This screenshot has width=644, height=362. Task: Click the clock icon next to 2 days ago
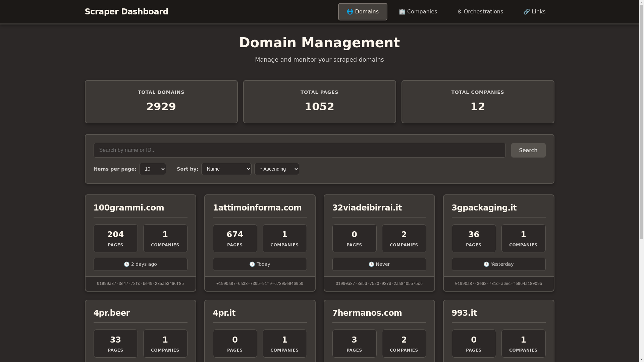[x=126, y=264]
